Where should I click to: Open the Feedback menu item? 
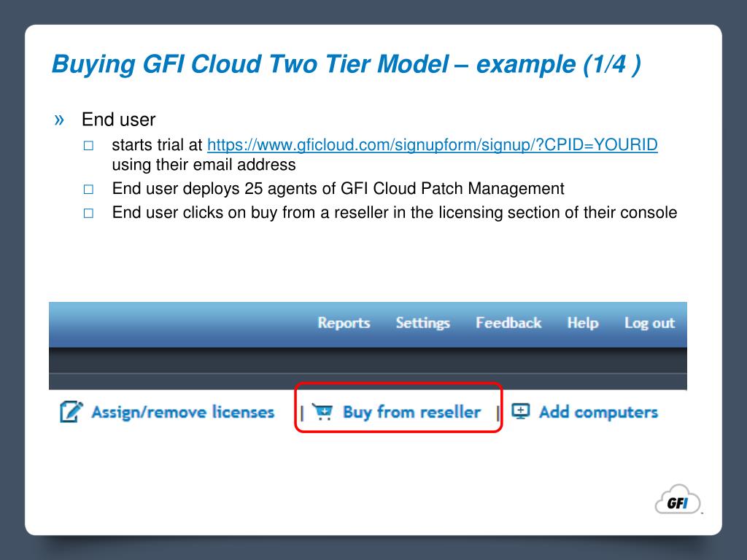(x=508, y=323)
